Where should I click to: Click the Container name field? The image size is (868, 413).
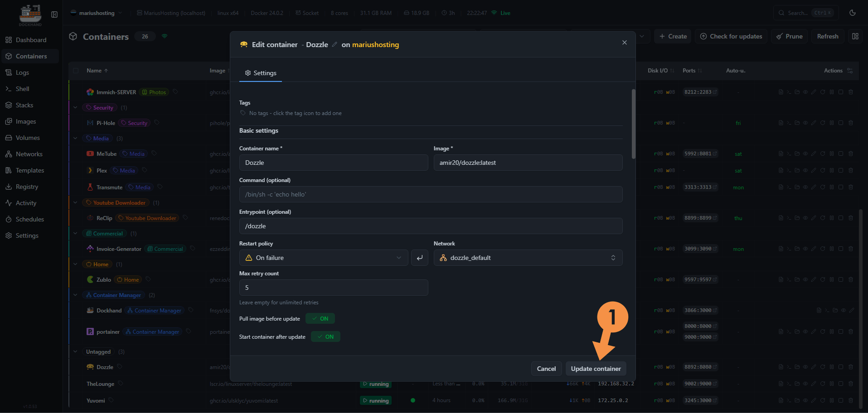click(x=334, y=163)
